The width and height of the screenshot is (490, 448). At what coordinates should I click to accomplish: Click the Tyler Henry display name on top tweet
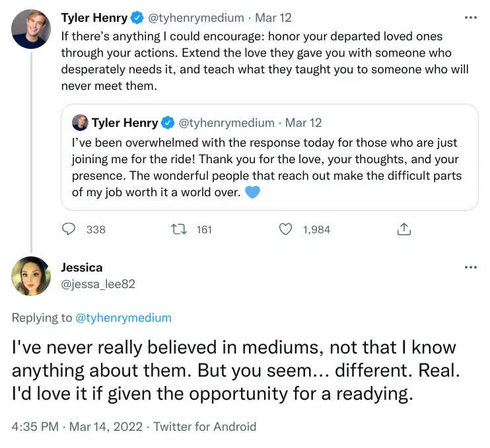pos(94,18)
